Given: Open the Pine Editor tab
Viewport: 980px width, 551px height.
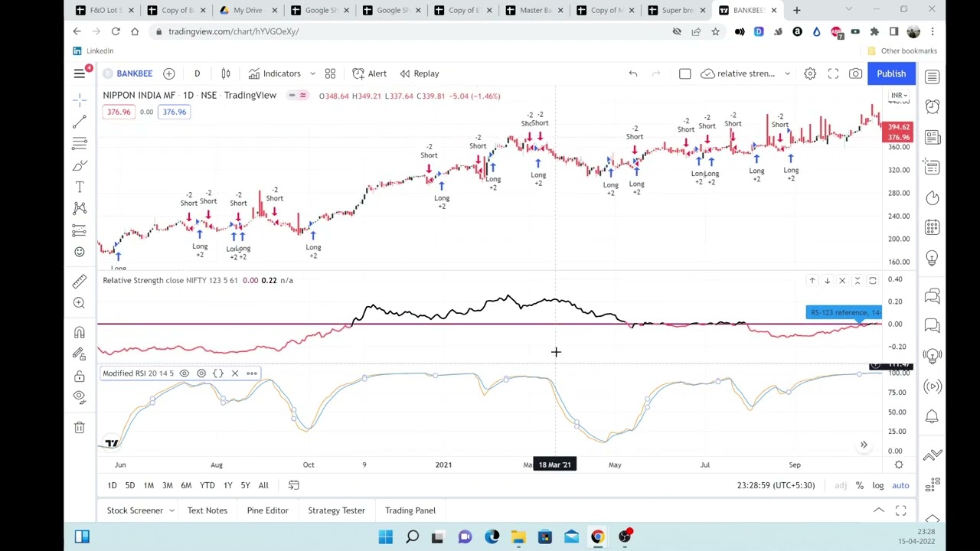Looking at the screenshot, I should 267,510.
